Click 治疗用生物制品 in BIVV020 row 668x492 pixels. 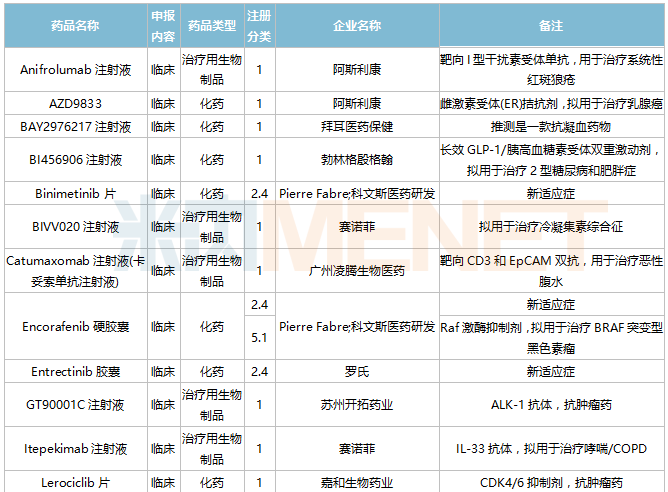(212, 227)
